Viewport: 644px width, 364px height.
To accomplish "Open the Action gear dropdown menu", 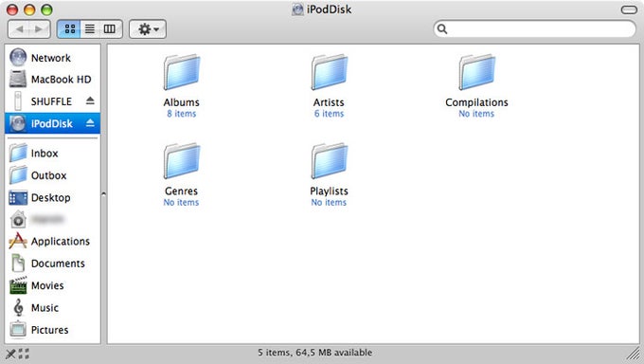I will (x=148, y=29).
